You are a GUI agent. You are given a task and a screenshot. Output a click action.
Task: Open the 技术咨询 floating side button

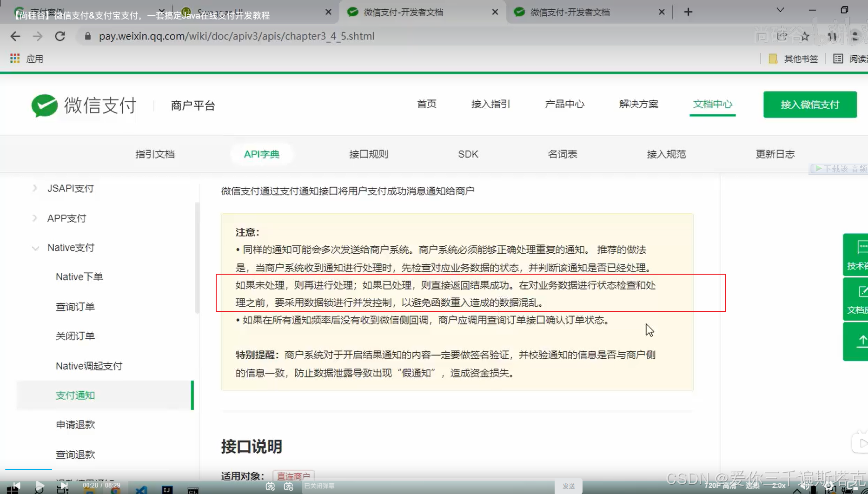coord(855,255)
